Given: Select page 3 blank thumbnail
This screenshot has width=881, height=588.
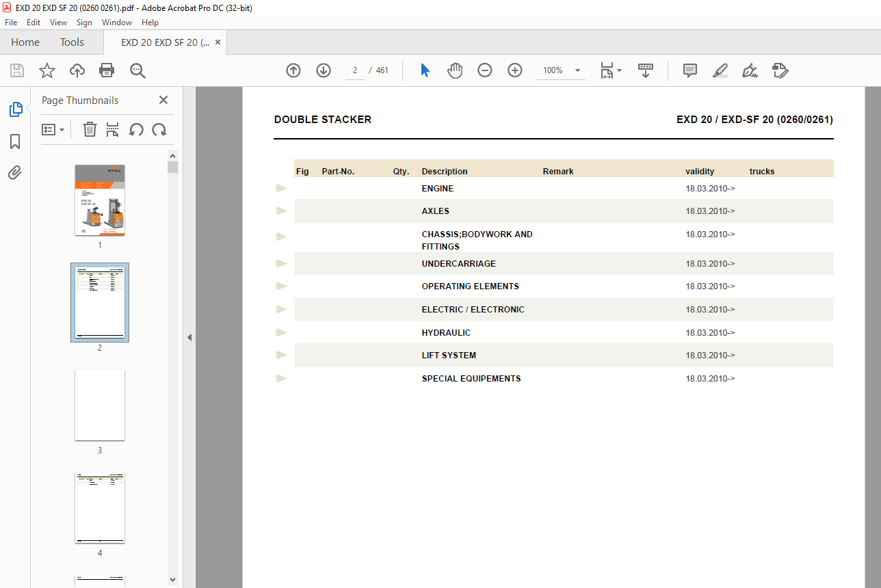Looking at the screenshot, I should [100, 405].
